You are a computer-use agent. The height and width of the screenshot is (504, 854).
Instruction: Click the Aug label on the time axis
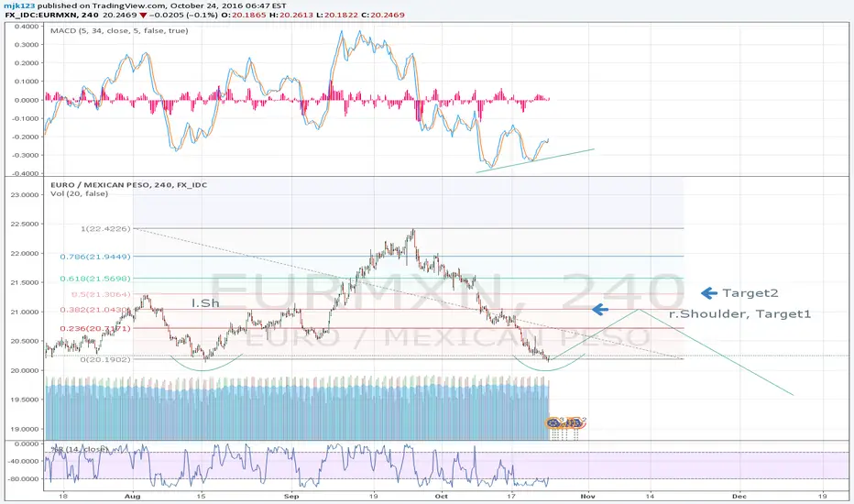coord(132,497)
